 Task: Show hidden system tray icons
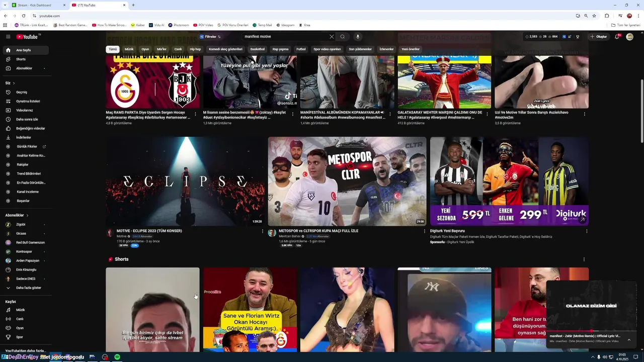592,357
